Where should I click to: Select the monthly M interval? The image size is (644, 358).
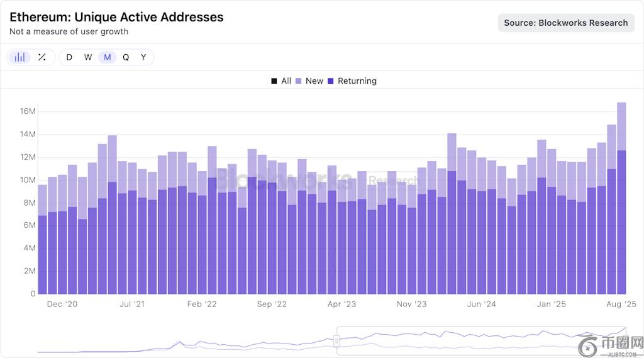108,57
